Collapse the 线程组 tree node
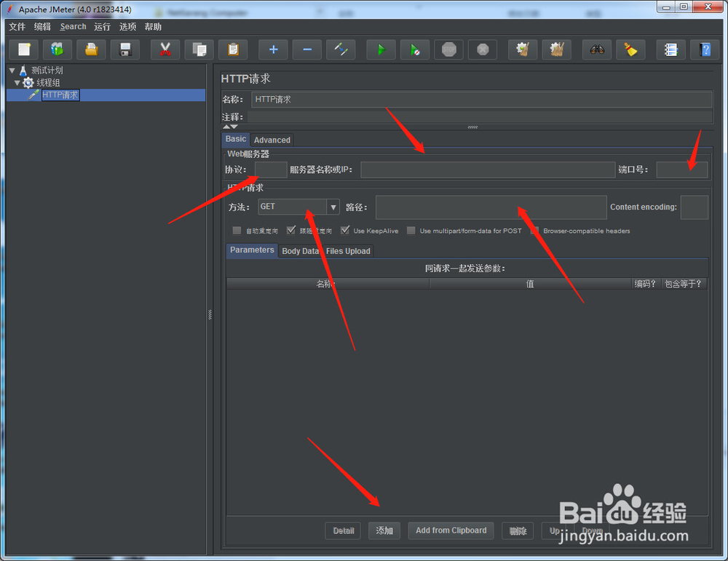The width and height of the screenshot is (728, 561). tap(17, 83)
